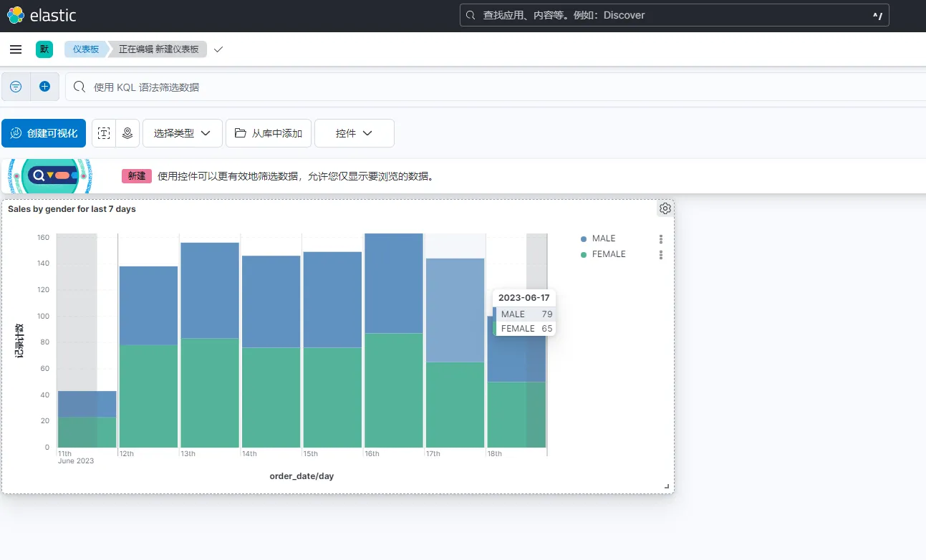Open the filter options icon

tap(16, 87)
